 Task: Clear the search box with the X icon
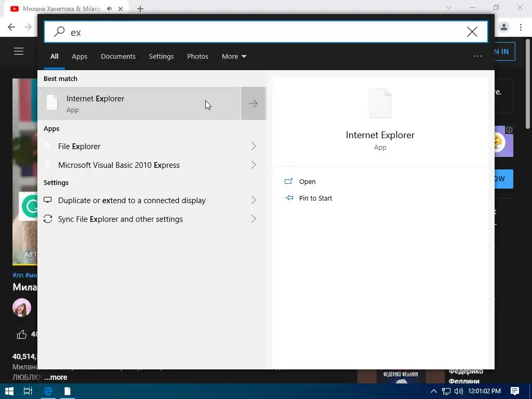472,32
